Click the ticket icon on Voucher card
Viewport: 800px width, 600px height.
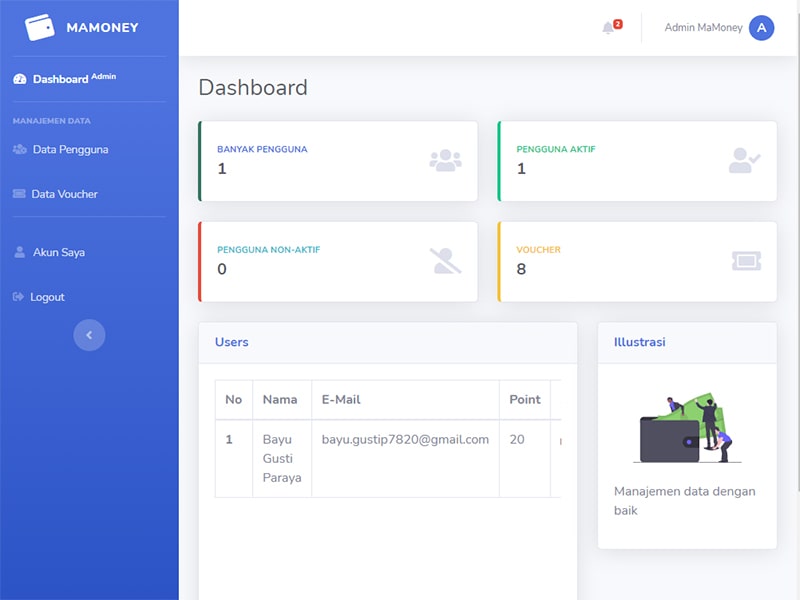(x=746, y=261)
